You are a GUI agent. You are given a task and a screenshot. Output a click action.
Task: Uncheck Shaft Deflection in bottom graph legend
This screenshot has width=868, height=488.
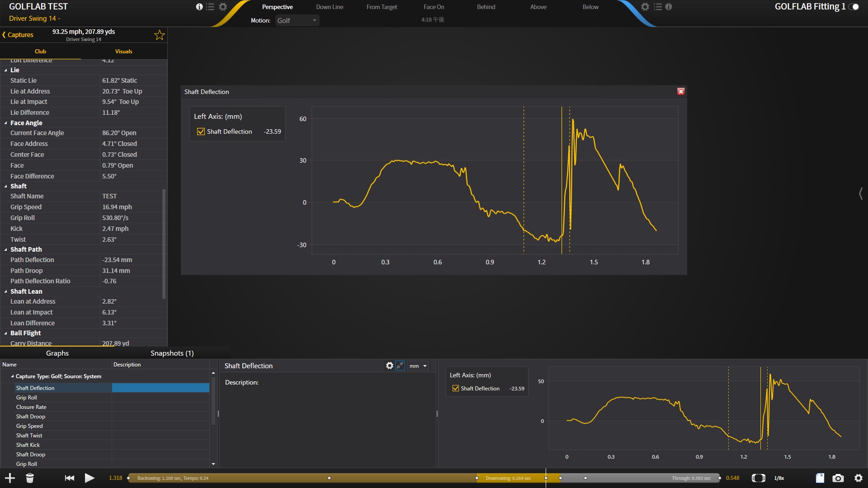[x=456, y=388]
